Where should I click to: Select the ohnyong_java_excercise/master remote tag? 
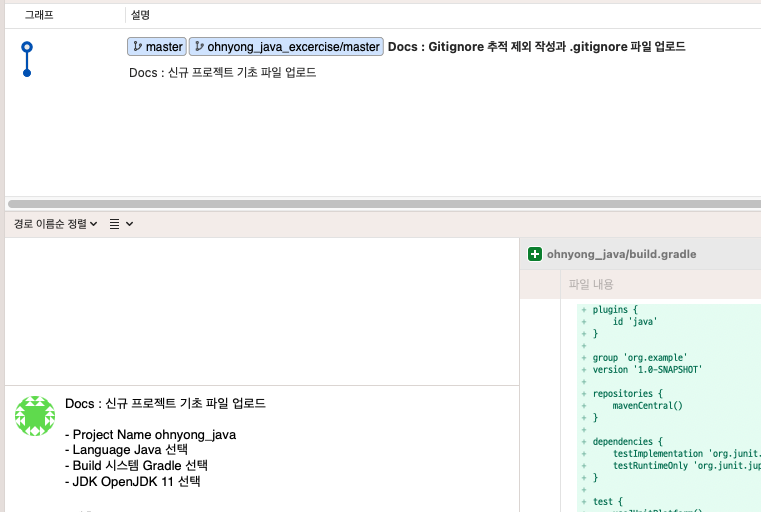point(286,47)
